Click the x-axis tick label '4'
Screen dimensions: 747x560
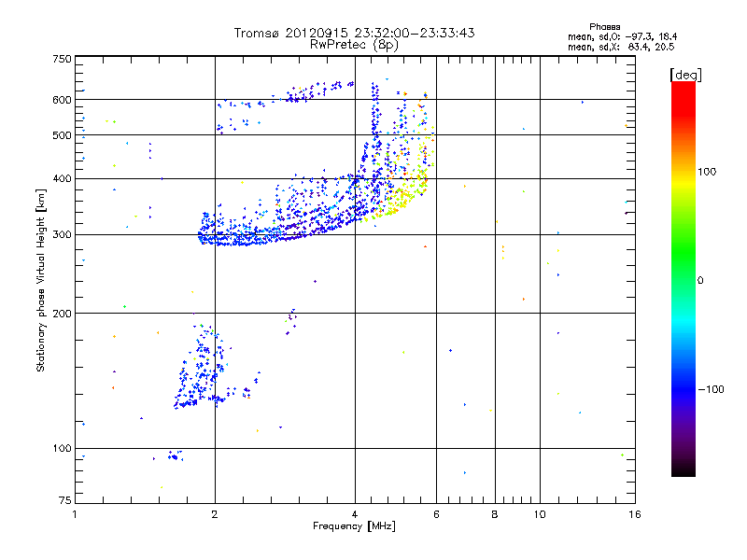(x=355, y=514)
